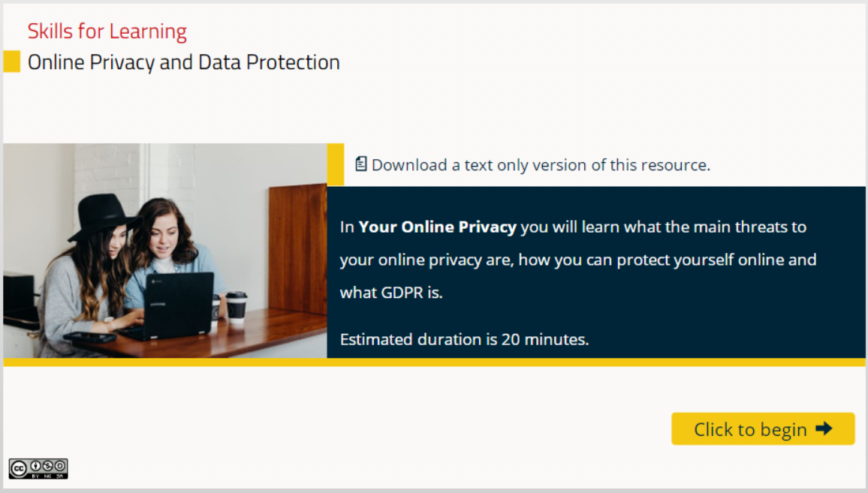Click the yellow square beside the page heading
The width and height of the screenshot is (868, 493).
pos(11,62)
